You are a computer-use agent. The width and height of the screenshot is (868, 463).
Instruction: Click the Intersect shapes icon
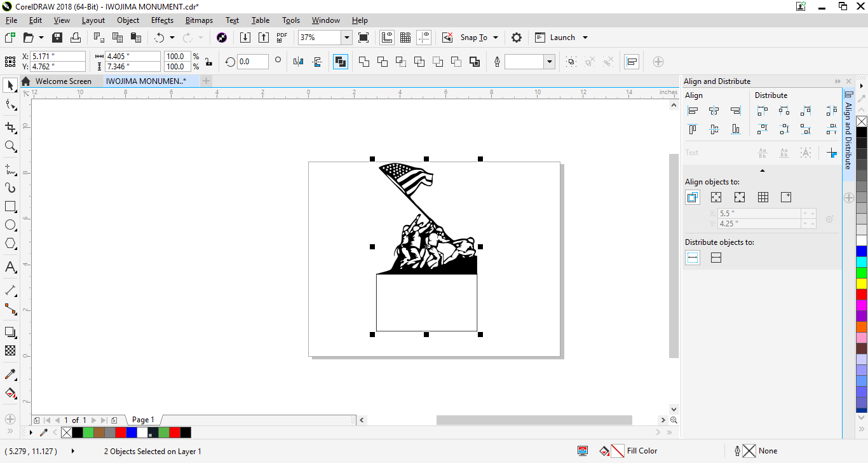click(x=400, y=62)
